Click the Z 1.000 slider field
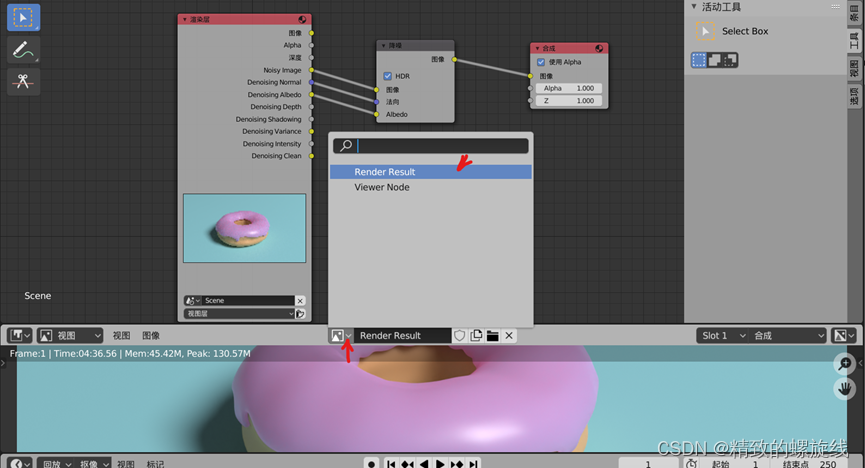 [x=569, y=101]
